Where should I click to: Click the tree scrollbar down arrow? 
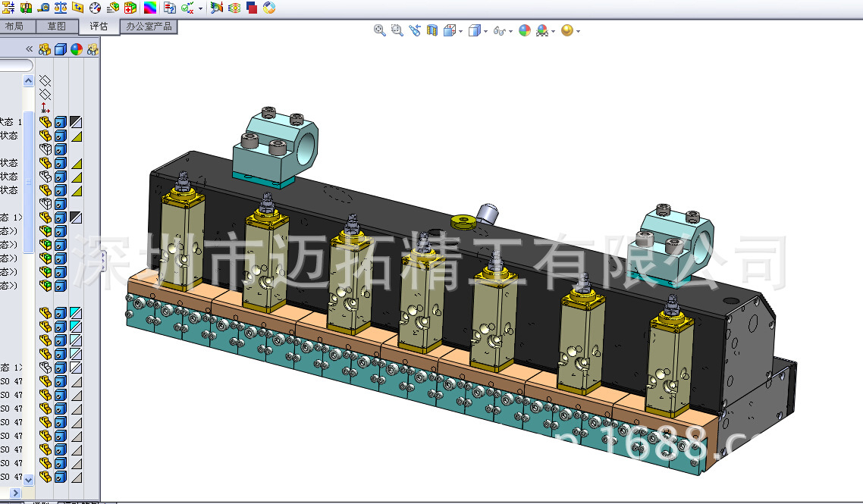point(29,480)
